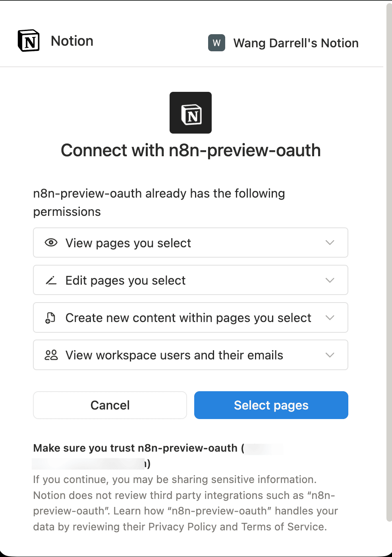The height and width of the screenshot is (557, 392).
Task: Click the W workspace avatar icon
Action: point(216,43)
